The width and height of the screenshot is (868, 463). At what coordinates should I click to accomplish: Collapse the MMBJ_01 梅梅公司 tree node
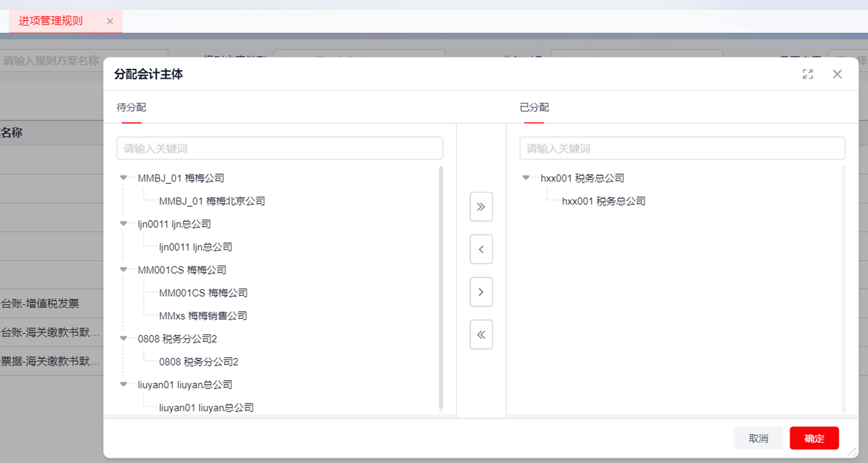(x=123, y=178)
